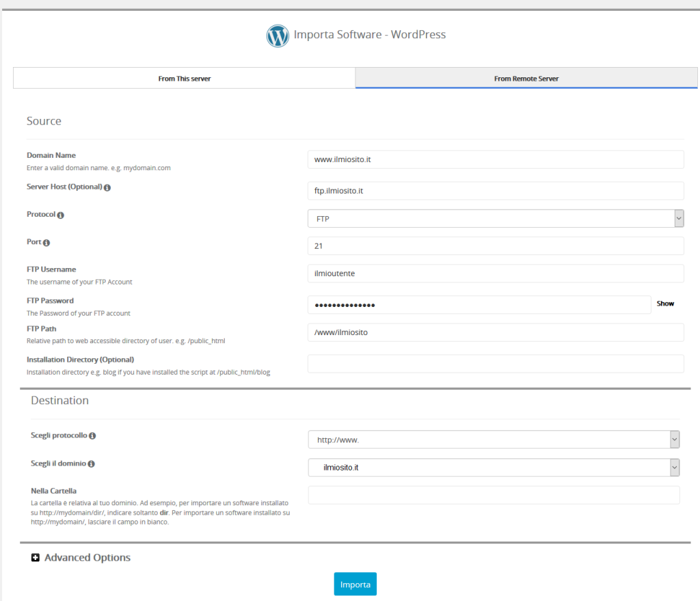Click the Scegli protocollo info icon
Image resolution: width=700 pixels, height=601 pixels.
point(92,436)
